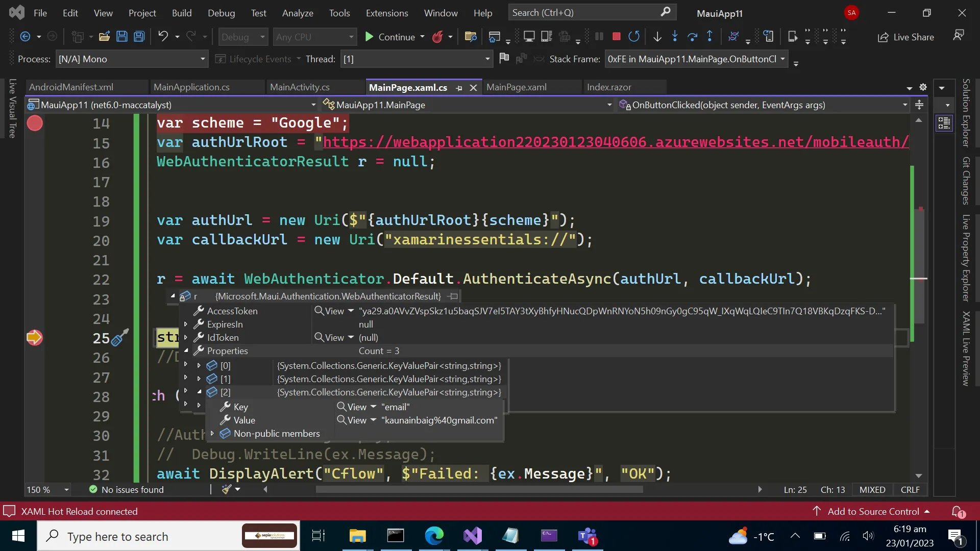Image resolution: width=980 pixels, height=551 pixels.
Task: Click the Restart debugging icon
Action: pos(634,37)
